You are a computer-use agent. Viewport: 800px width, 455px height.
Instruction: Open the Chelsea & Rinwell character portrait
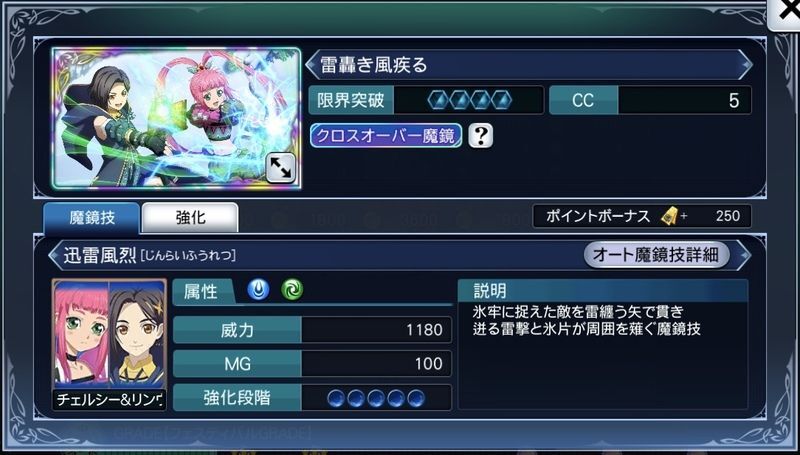pos(109,344)
